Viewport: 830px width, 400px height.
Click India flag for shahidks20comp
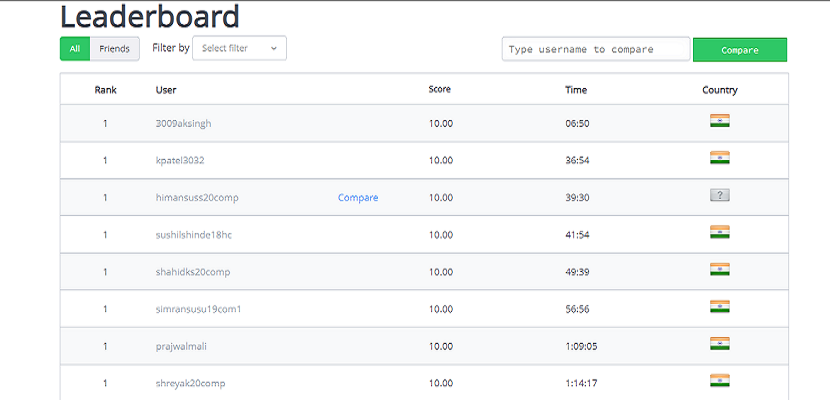pyautogui.click(x=719, y=269)
